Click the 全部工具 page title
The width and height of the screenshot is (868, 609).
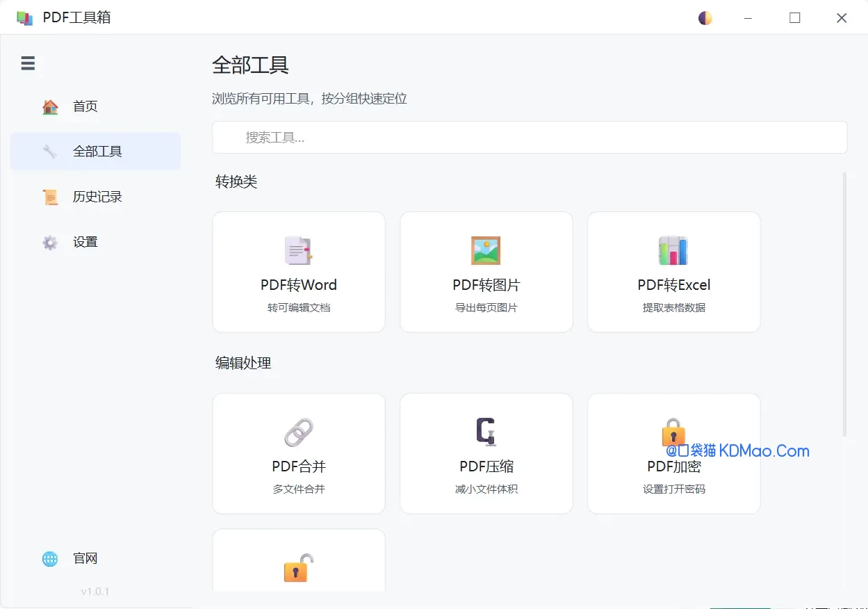click(250, 65)
